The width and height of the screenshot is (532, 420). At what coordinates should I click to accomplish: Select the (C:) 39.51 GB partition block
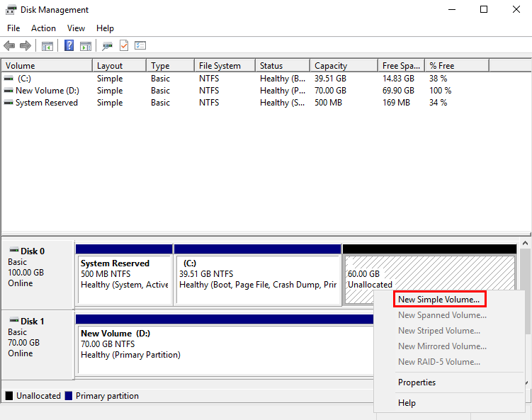click(258, 275)
